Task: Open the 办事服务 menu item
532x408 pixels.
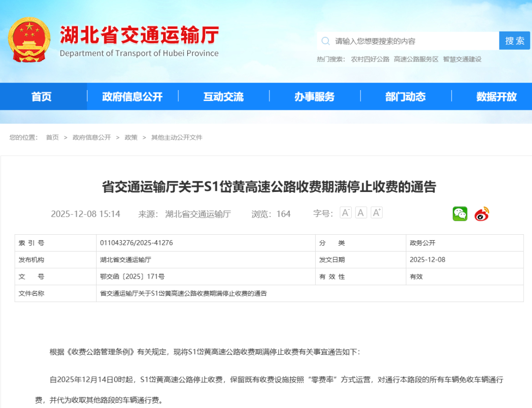Action: pyautogui.click(x=314, y=96)
